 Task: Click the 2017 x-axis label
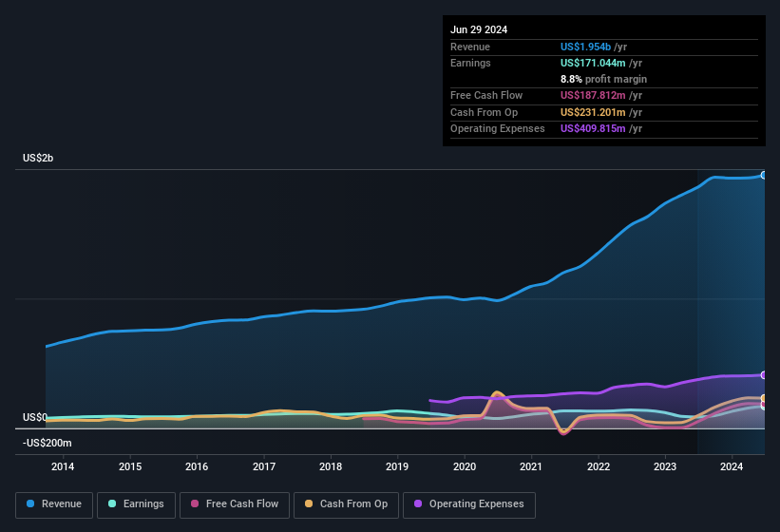(x=264, y=466)
